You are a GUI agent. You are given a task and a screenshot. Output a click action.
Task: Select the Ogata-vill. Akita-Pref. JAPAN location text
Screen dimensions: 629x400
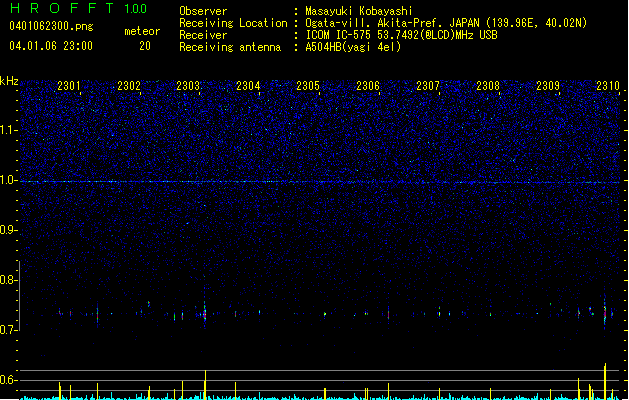[446, 23]
